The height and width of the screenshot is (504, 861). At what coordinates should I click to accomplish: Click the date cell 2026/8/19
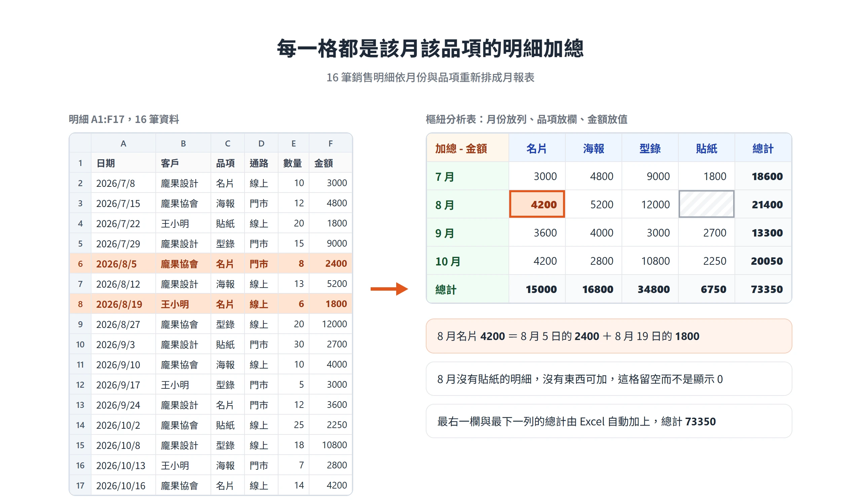[x=123, y=304]
